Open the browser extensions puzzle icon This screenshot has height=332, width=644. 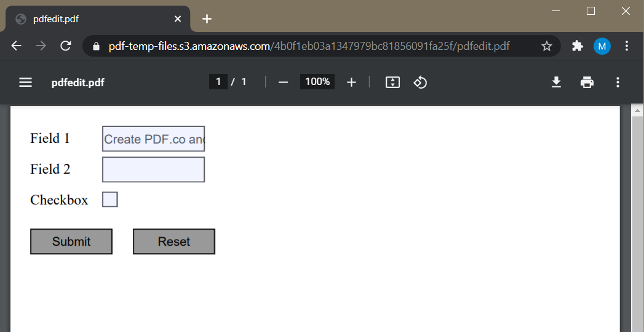(578, 46)
